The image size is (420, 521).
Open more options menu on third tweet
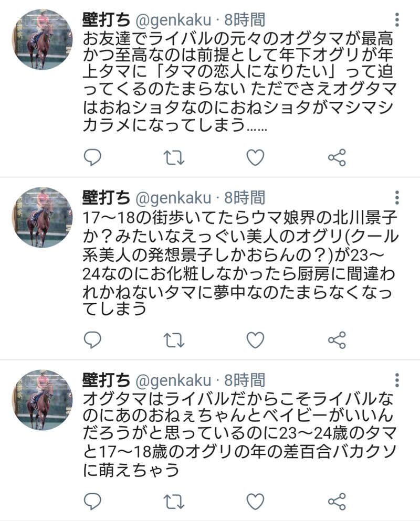coord(397,380)
